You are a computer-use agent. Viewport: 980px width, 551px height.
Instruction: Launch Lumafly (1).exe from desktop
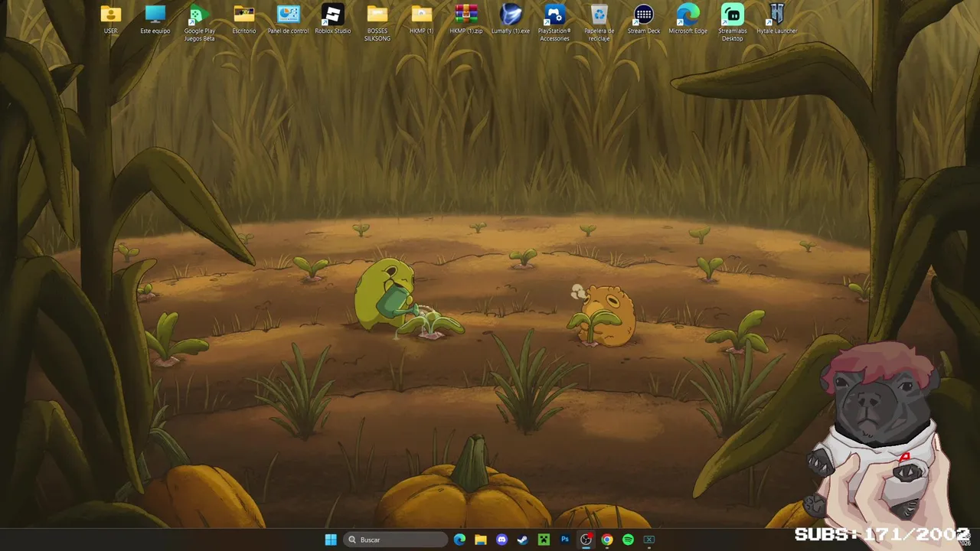pyautogui.click(x=511, y=20)
